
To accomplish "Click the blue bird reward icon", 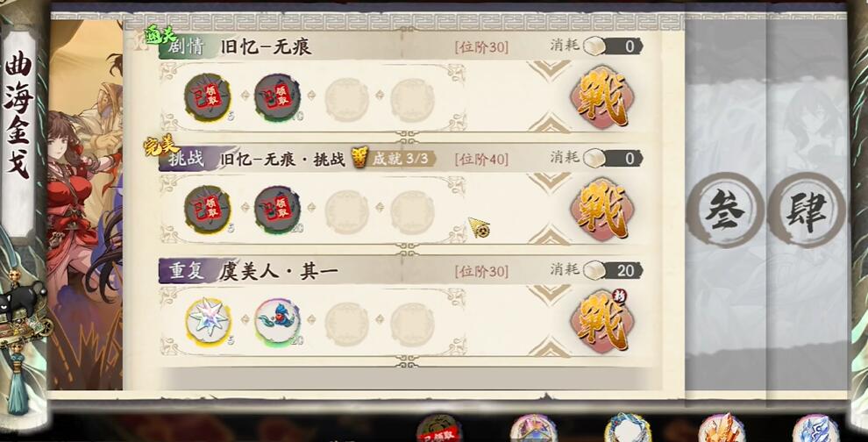I will 278,322.
